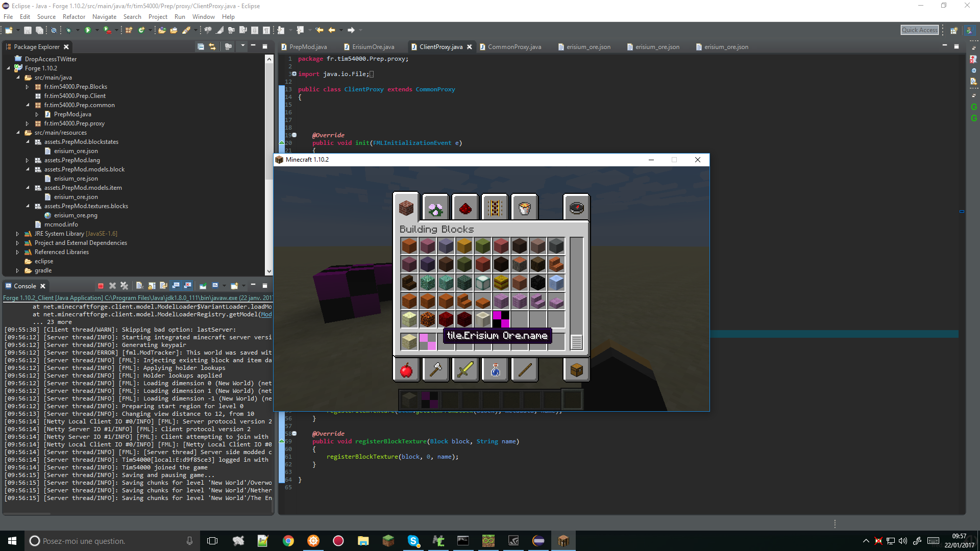980x551 pixels.
Task: Click the Debug bug icon
Action: click(x=68, y=31)
